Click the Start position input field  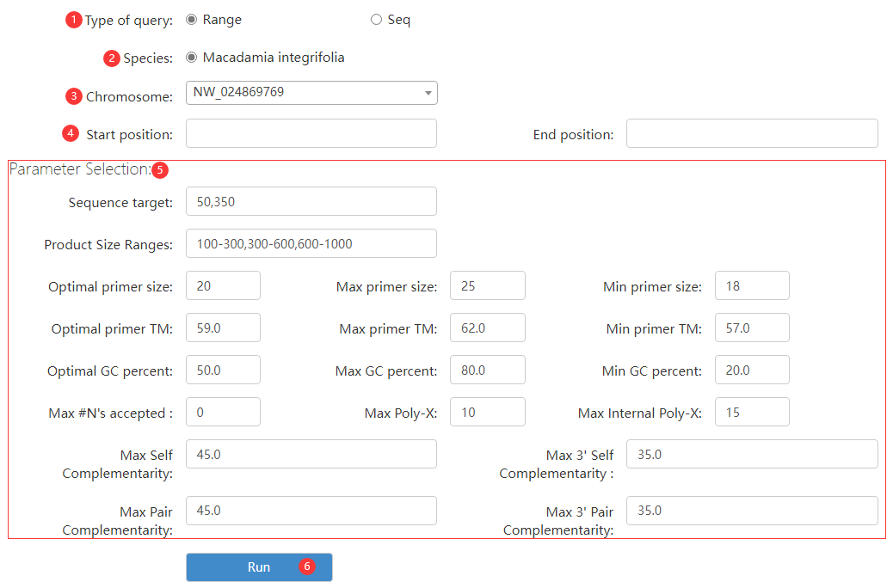coord(311,133)
